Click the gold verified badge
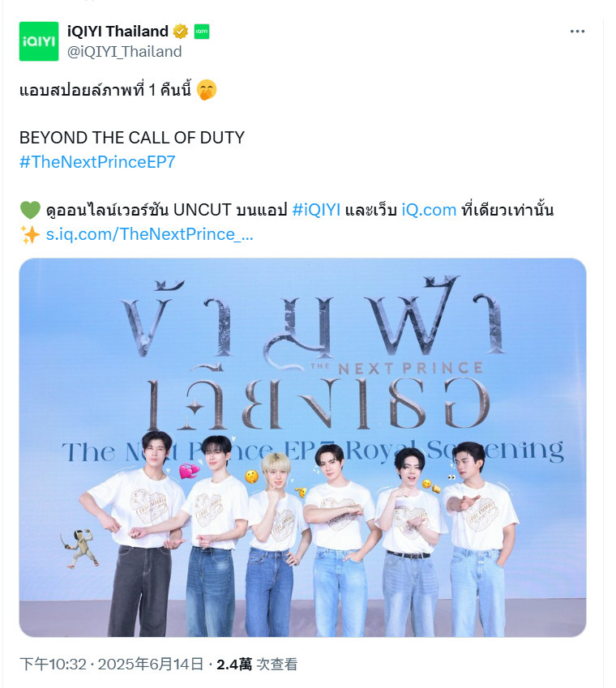616x688 pixels. coord(180,32)
